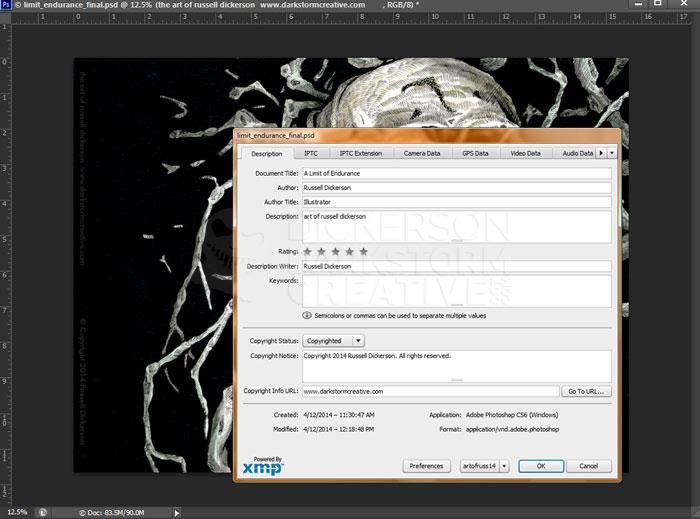Screen dimensions: 700x519
Task: Click into the Author field
Action: (457, 188)
